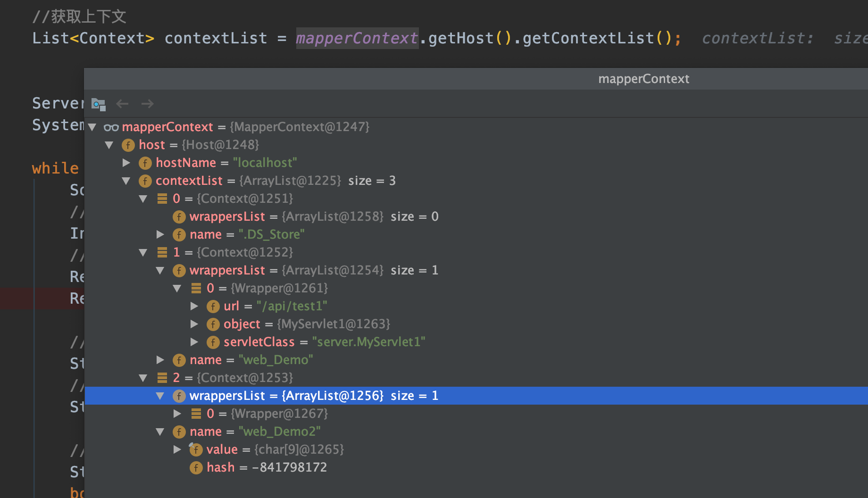
Task: Collapse the mapperContext root node
Action: pos(92,127)
